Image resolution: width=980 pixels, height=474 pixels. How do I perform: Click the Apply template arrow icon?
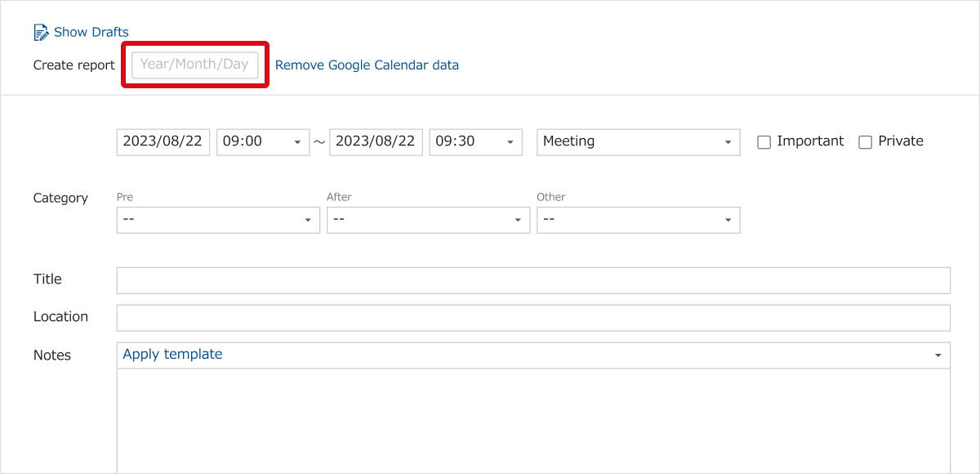[x=938, y=355]
